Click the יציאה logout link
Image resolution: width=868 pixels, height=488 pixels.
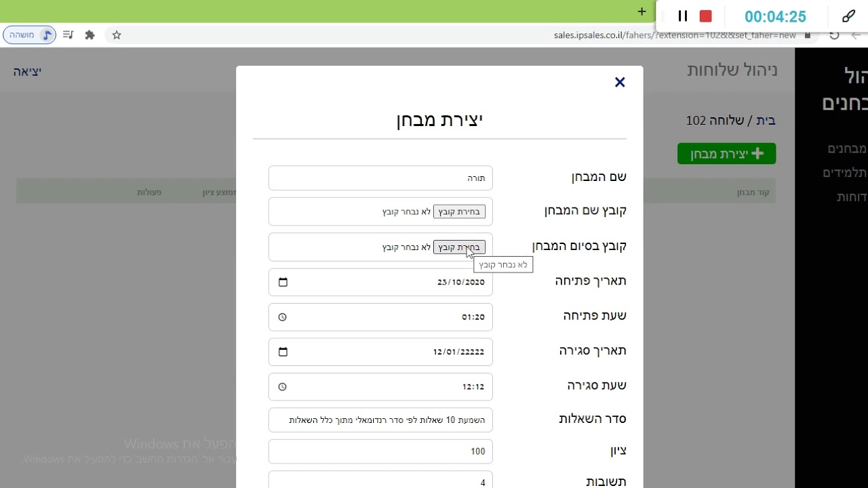[x=27, y=71]
